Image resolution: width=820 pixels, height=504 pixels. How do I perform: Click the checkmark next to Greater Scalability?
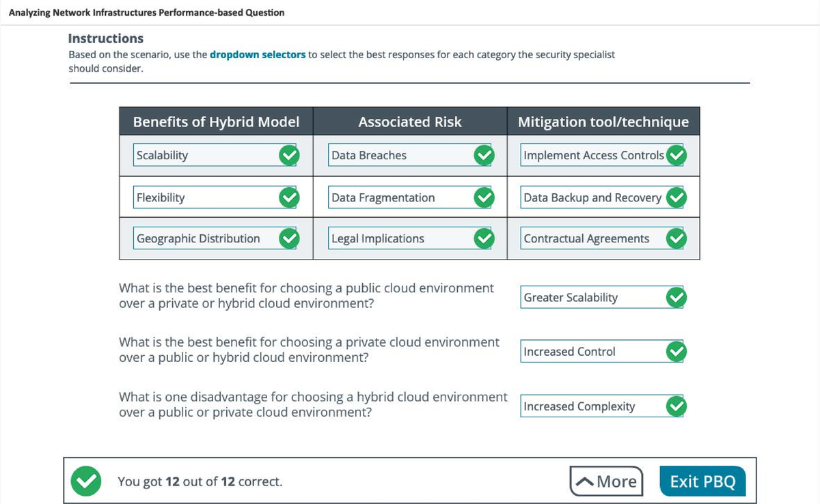coord(676,297)
